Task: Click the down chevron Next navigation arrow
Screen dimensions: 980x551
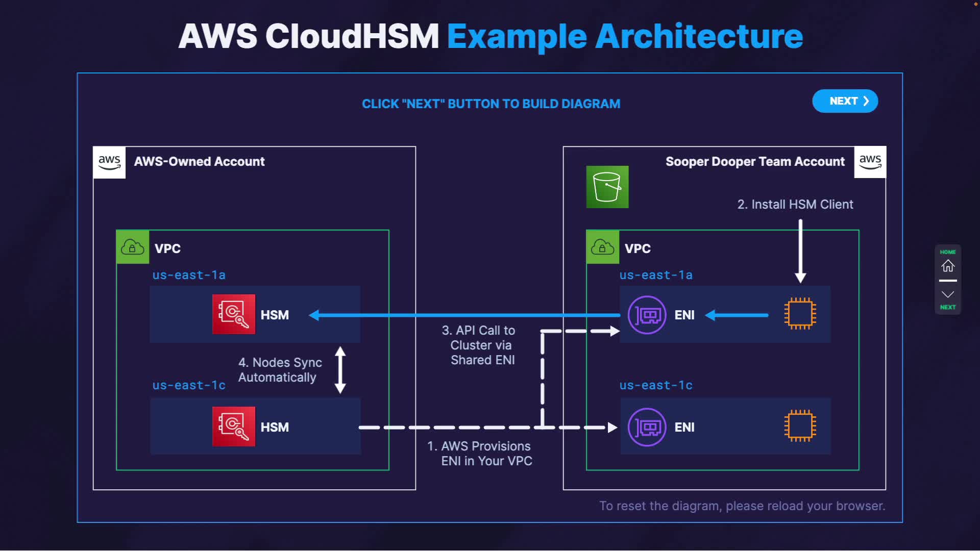Action: tap(947, 295)
